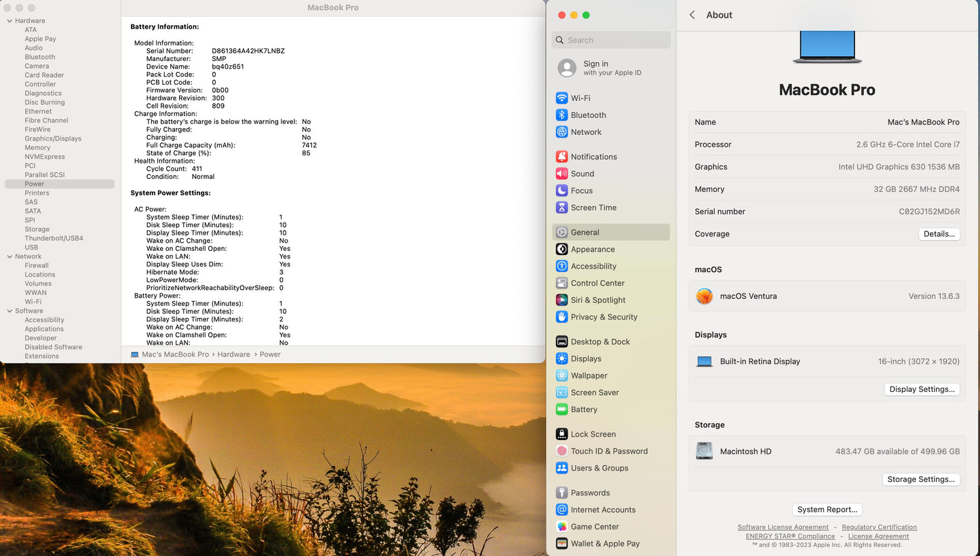Select the Focus moon icon
The image size is (980, 556).
pyautogui.click(x=562, y=191)
